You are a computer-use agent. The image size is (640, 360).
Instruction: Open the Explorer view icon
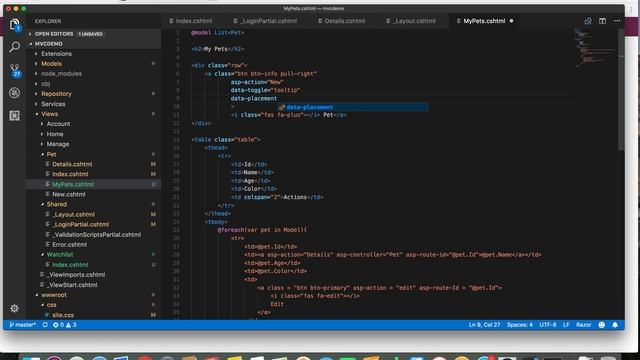click(x=15, y=25)
